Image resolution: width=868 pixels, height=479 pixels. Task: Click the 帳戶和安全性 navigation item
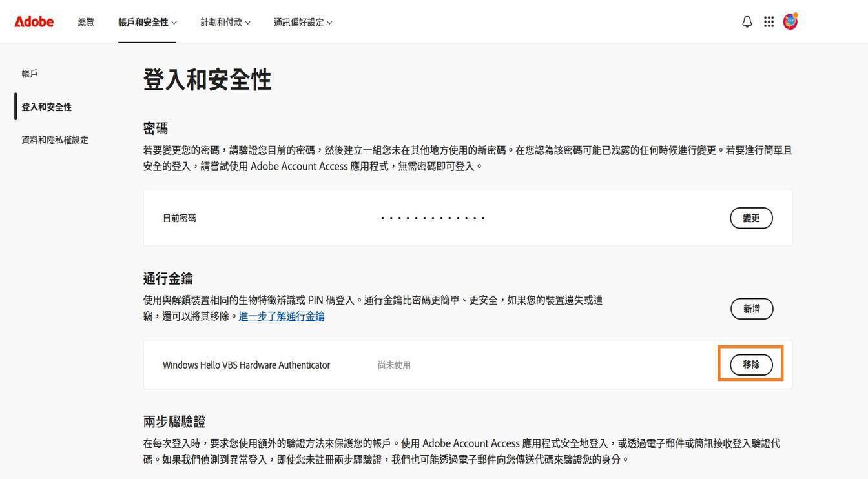click(x=143, y=21)
